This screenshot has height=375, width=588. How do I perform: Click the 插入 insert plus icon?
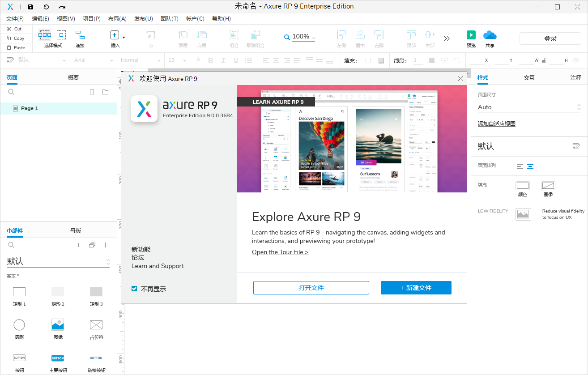pyautogui.click(x=115, y=35)
